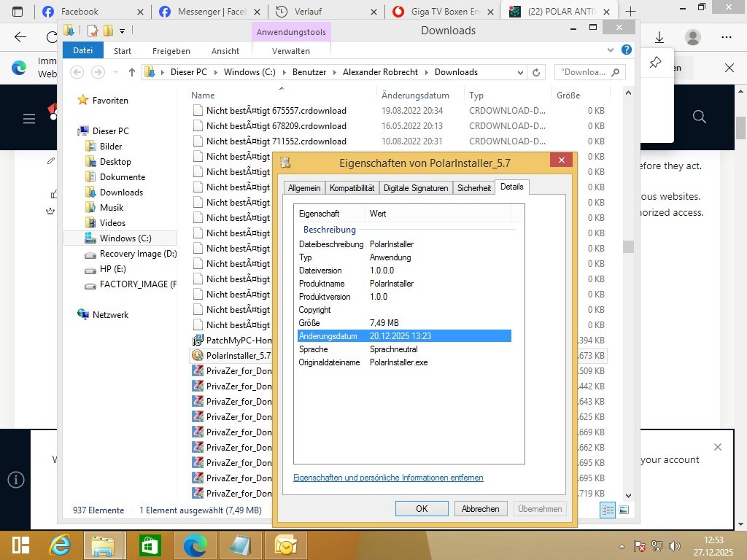Refresh the Downloads folder address bar
This screenshot has width=747, height=560.
536,72
